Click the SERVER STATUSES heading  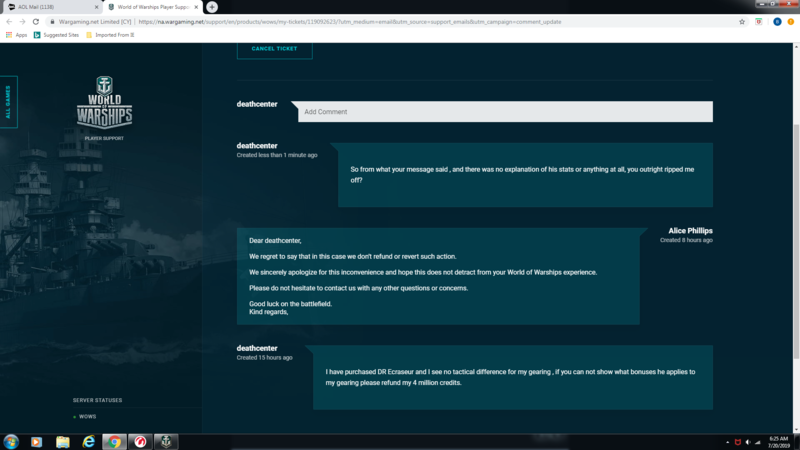tap(97, 401)
